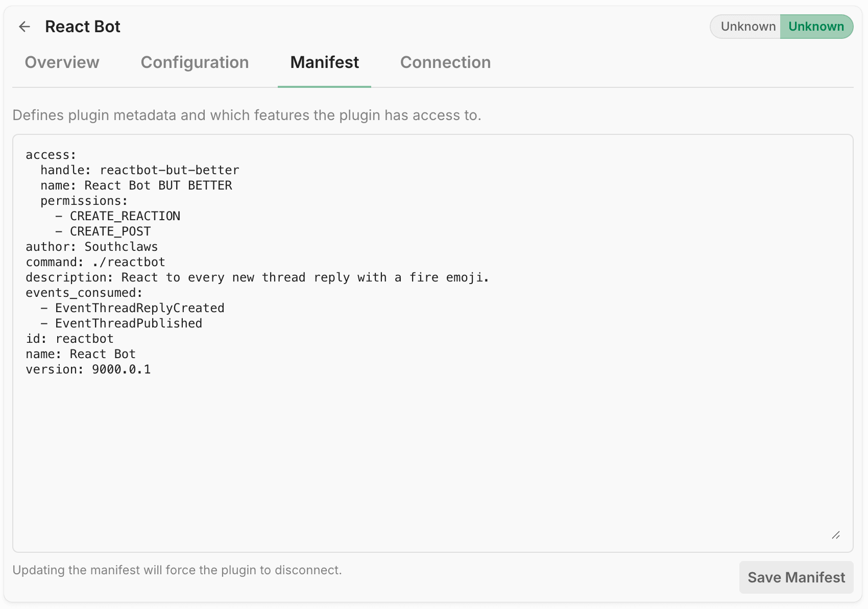Viewport: 868px width, 609px height.
Task: Click the EventThreadPublished entry in the manifest
Action: click(x=128, y=323)
